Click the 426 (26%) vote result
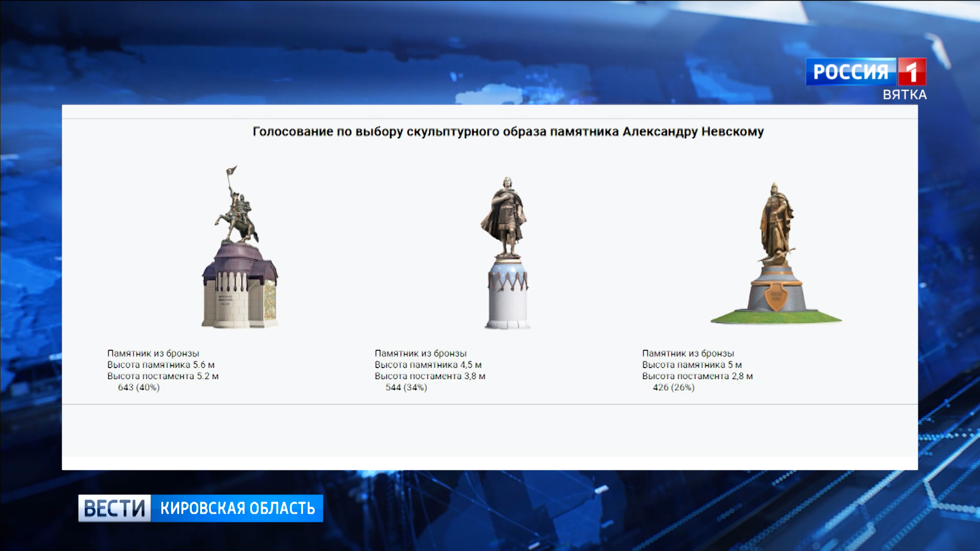This screenshot has height=551, width=980. pyautogui.click(x=674, y=388)
